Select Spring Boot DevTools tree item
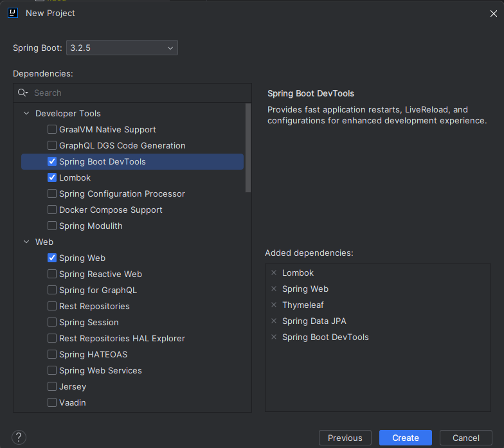The image size is (504, 448). 132,162
